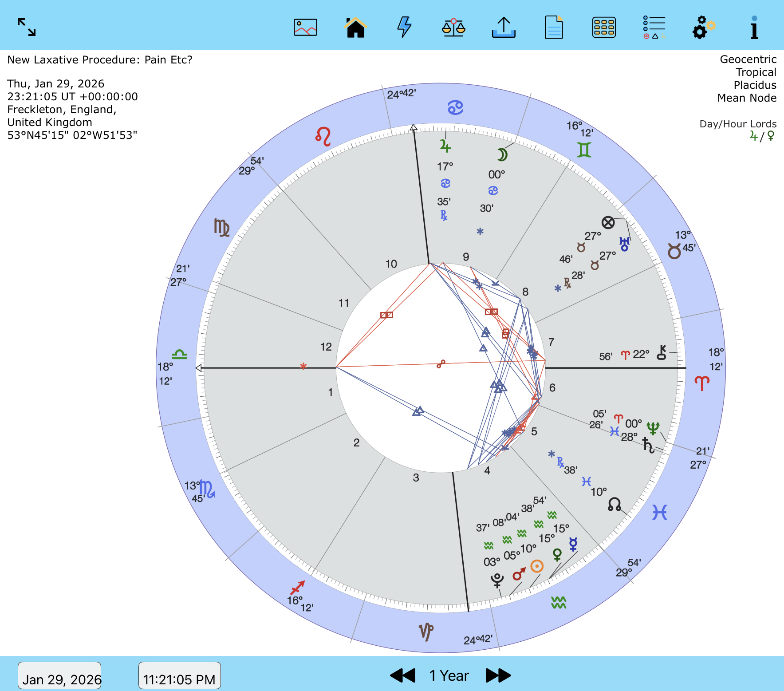784x691 pixels.
Task: Click the orange Sun glyph in Aquarius
Action: coord(537,566)
